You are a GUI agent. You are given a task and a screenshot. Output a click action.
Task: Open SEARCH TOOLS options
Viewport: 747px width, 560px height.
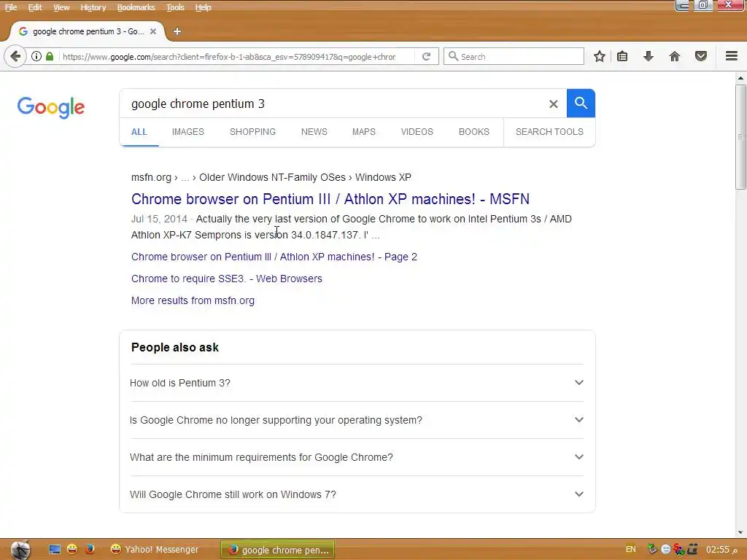coord(549,132)
